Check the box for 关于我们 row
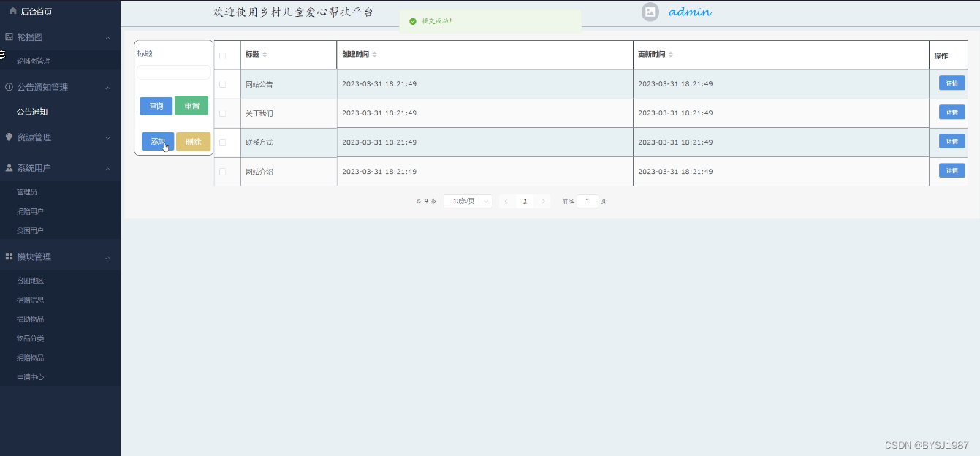The height and width of the screenshot is (456, 980). pos(223,113)
